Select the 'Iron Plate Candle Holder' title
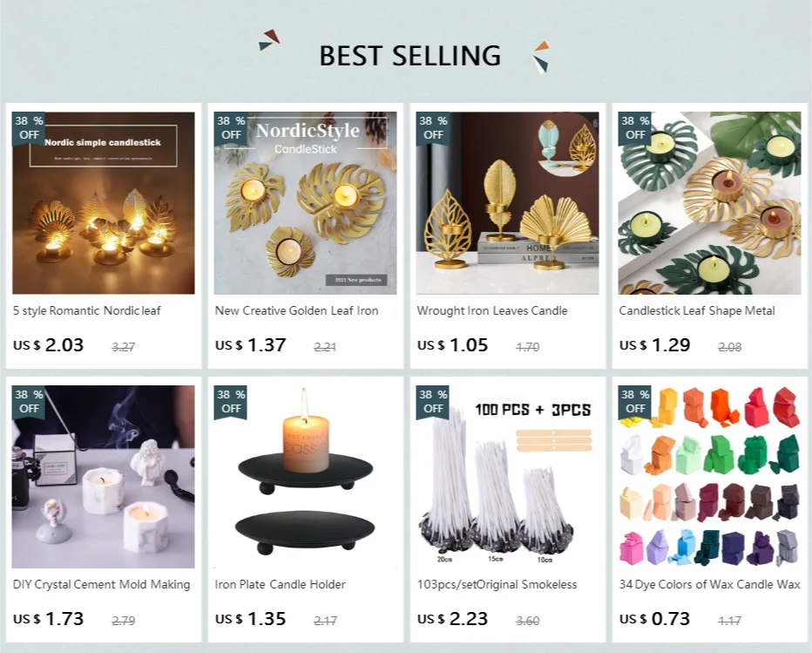Image resolution: width=812 pixels, height=653 pixels. click(x=281, y=585)
